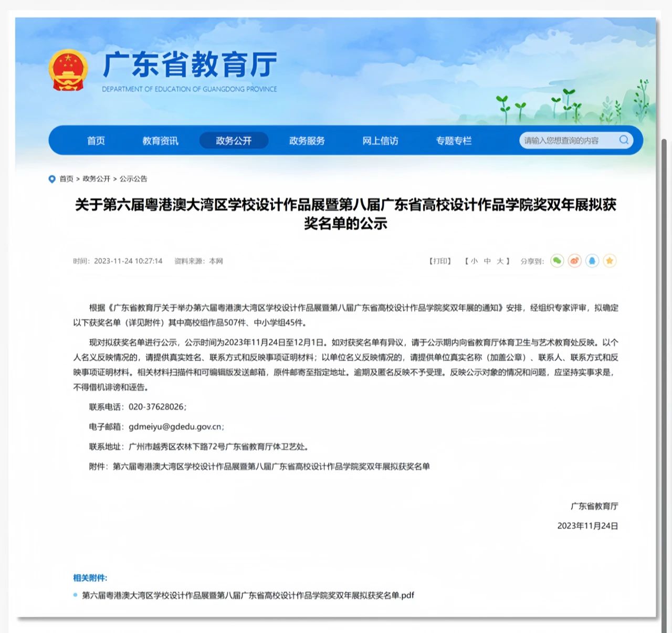Share the article to Weibo
Viewport: 672px width, 633px height.
(575, 261)
